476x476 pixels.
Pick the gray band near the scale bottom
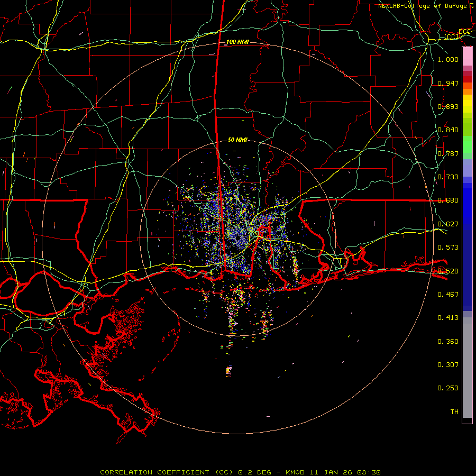[467, 368]
